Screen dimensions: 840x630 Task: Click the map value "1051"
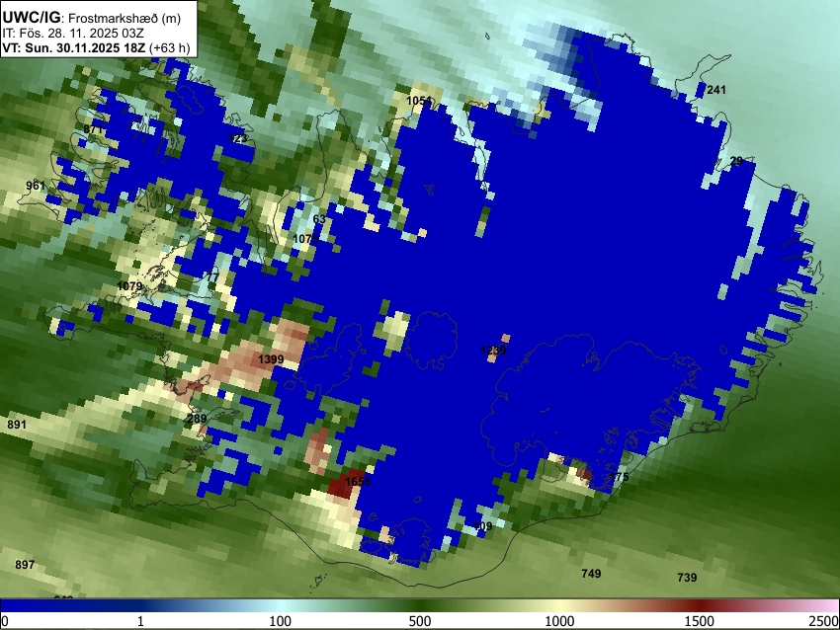[419, 101]
